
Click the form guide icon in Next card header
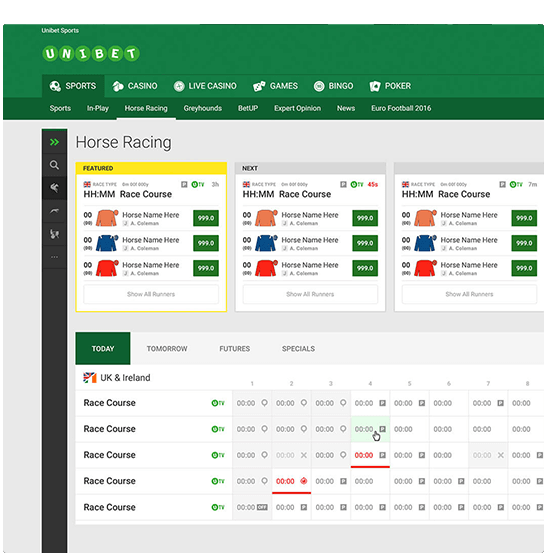pyautogui.click(x=343, y=184)
